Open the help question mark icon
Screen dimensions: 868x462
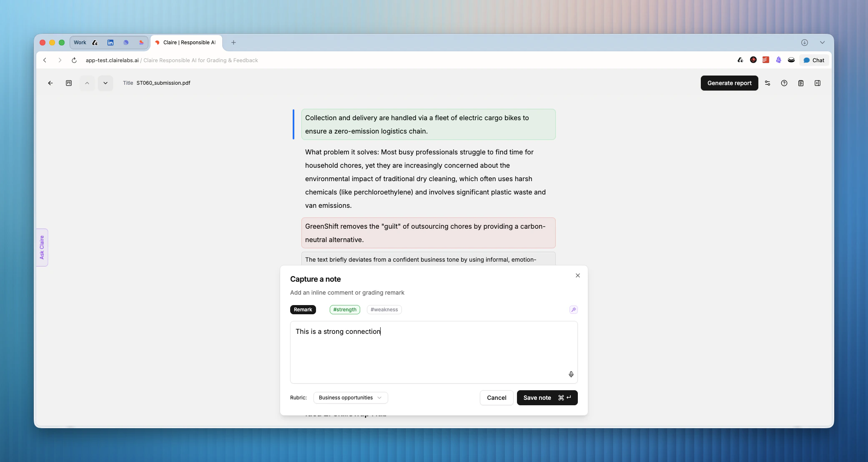click(784, 83)
